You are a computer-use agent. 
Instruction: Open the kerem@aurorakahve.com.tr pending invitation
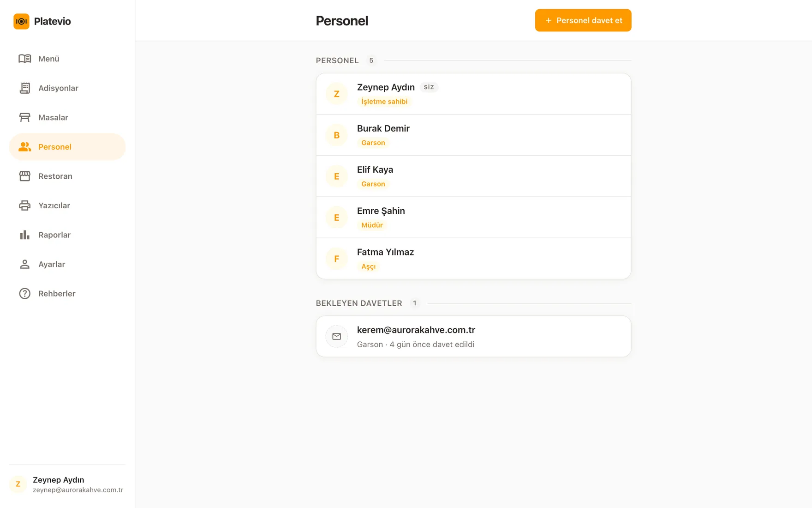(x=473, y=336)
